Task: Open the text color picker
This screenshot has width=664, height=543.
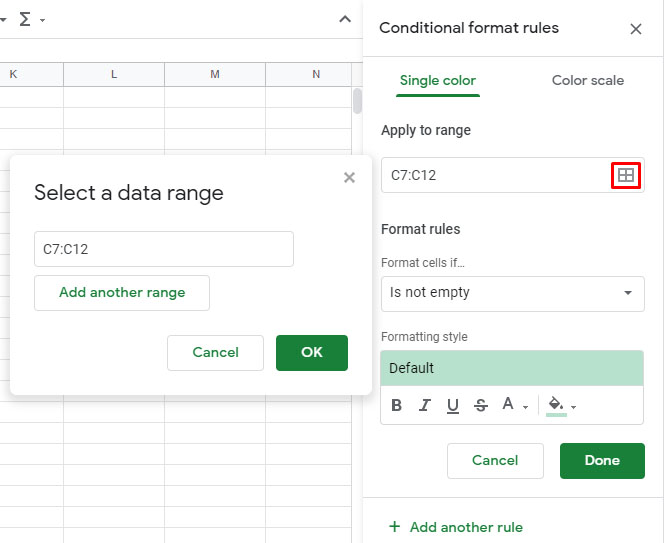Action: pyautogui.click(x=513, y=405)
